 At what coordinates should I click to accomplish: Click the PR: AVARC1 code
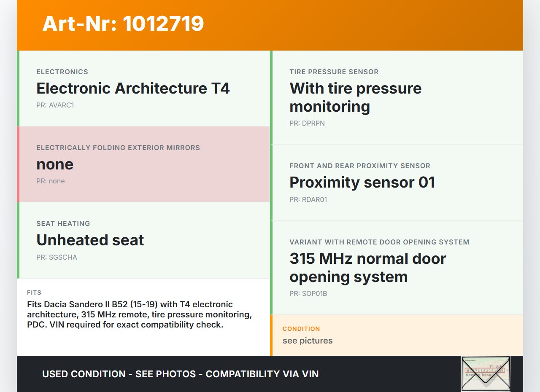(55, 105)
